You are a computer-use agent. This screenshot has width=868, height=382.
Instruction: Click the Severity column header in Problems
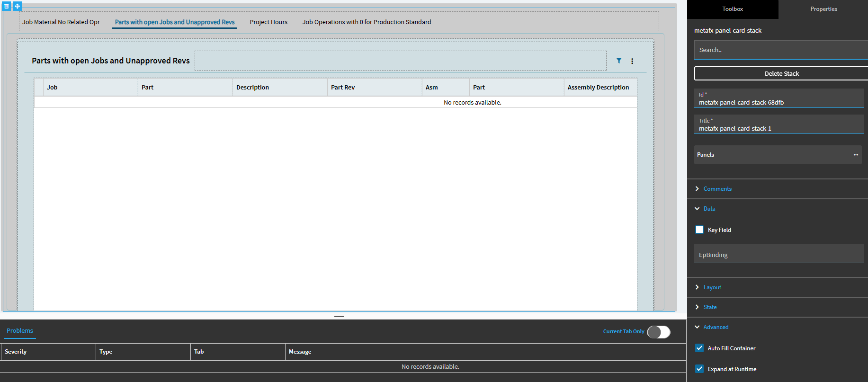point(48,352)
